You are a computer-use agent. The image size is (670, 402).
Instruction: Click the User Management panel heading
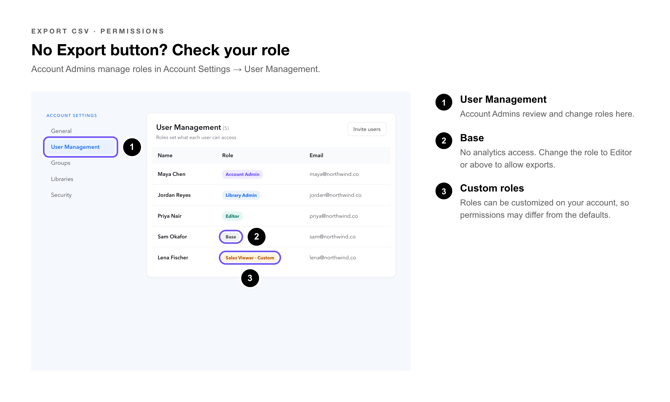[188, 127]
